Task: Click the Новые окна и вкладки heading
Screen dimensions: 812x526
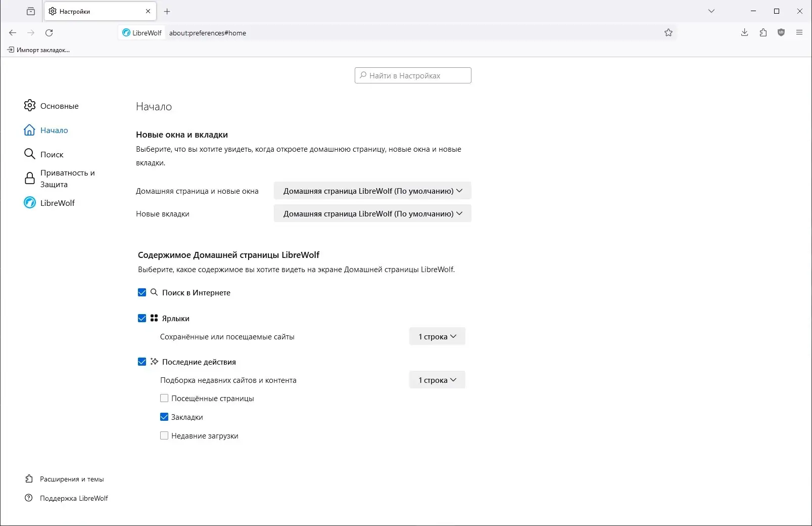Action: click(x=182, y=135)
